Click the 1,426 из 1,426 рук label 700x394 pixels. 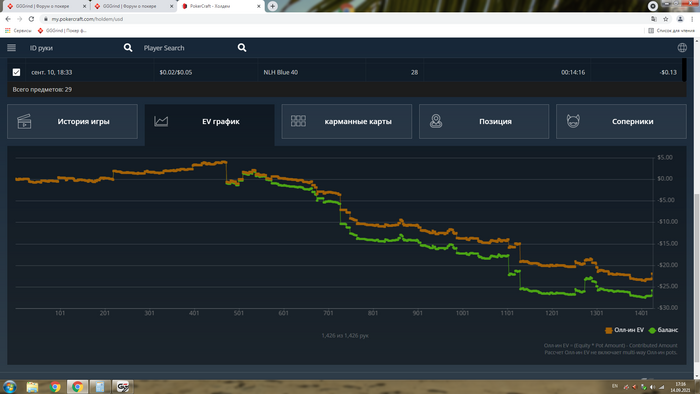point(345,335)
